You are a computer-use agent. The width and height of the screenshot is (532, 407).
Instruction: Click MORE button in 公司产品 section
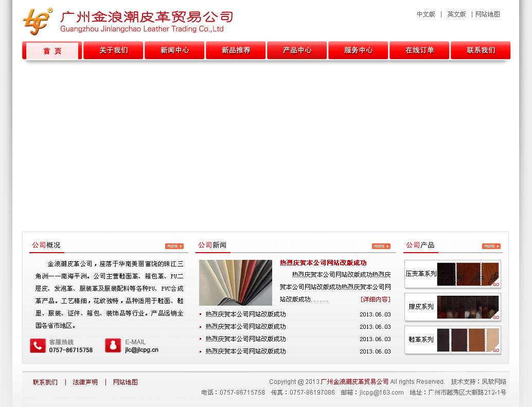[x=491, y=246]
